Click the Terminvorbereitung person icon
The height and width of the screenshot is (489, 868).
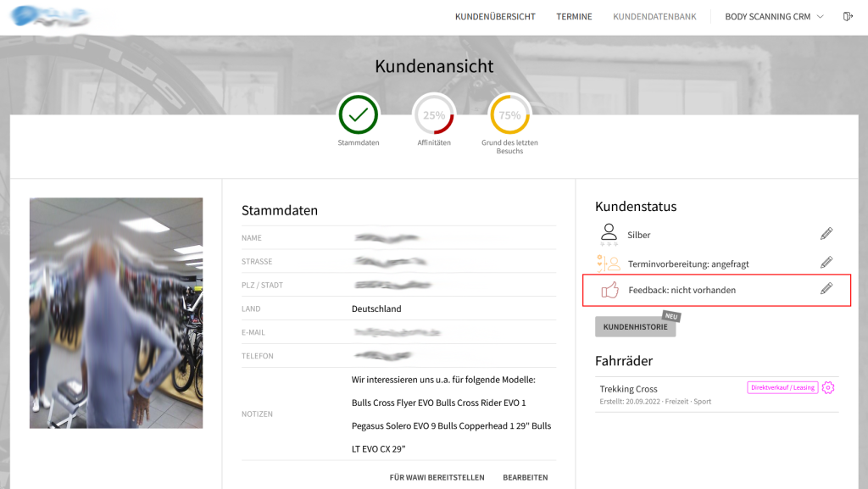point(609,263)
